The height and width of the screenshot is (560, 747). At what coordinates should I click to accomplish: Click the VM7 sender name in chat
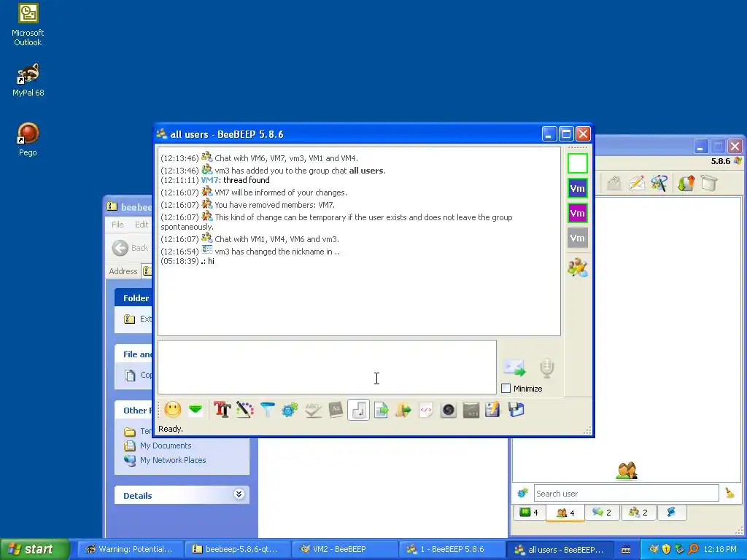coord(209,180)
